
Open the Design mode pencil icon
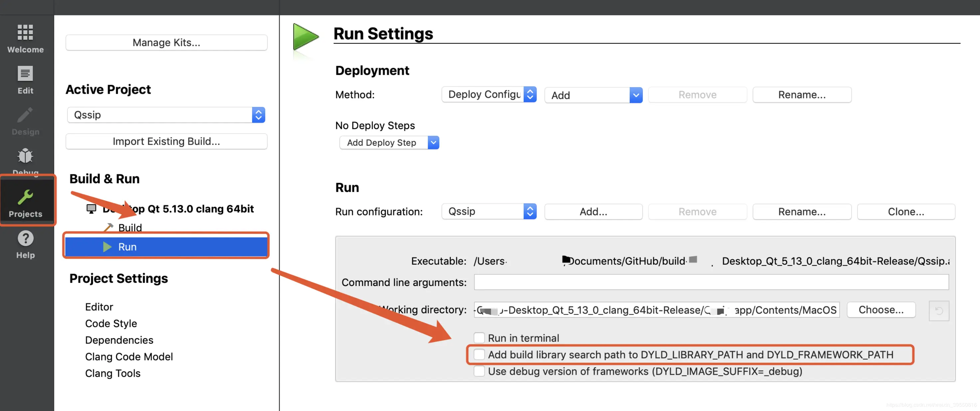pyautogui.click(x=25, y=115)
